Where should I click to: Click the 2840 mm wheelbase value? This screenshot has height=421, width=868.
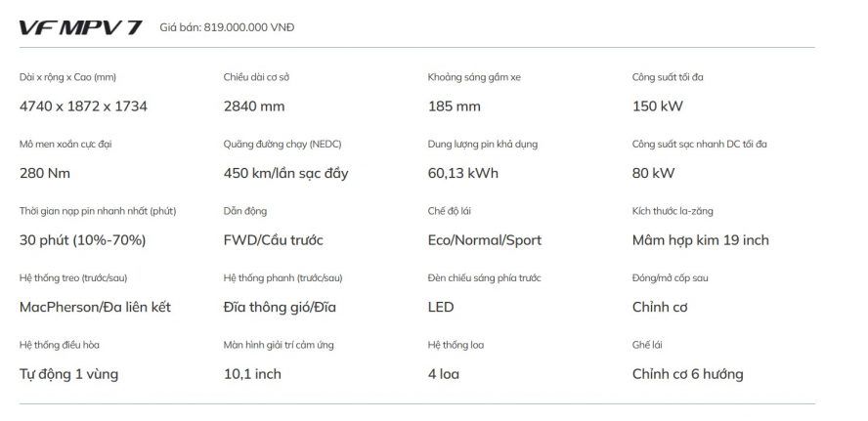[x=253, y=106]
